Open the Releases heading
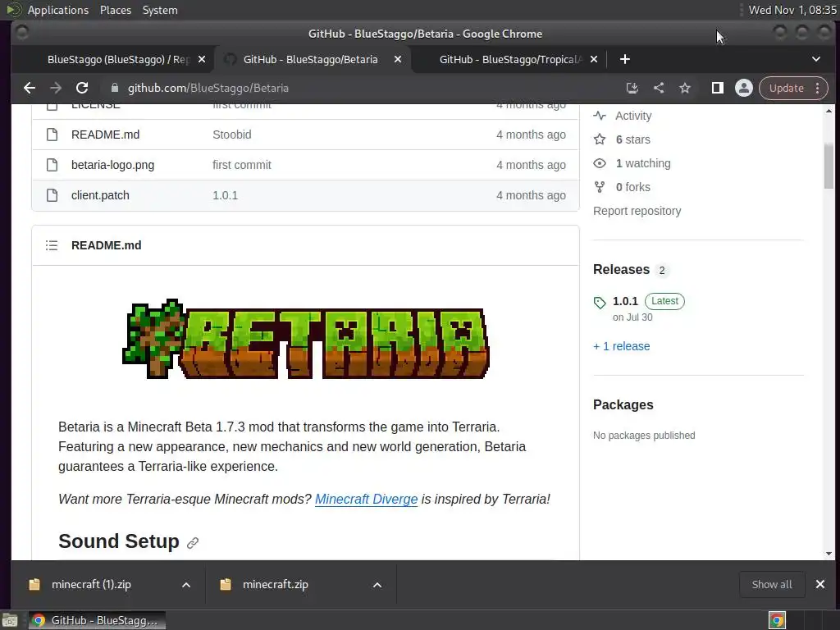Screen dimensions: 840x630 [x=622, y=269]
